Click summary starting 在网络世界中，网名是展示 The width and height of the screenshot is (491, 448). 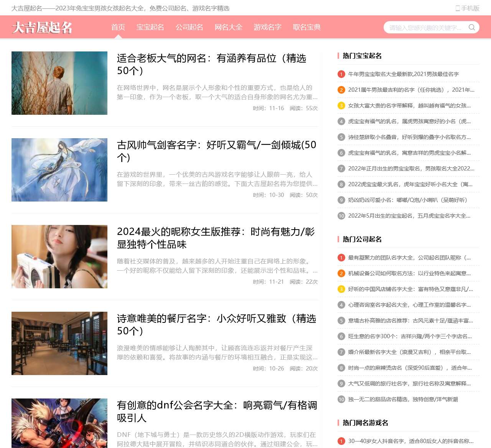pos(217,92)
